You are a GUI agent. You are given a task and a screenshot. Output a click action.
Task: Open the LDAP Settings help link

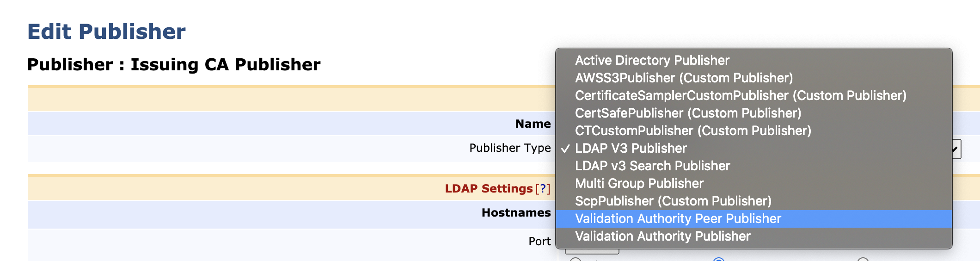(x=543, y=189)
